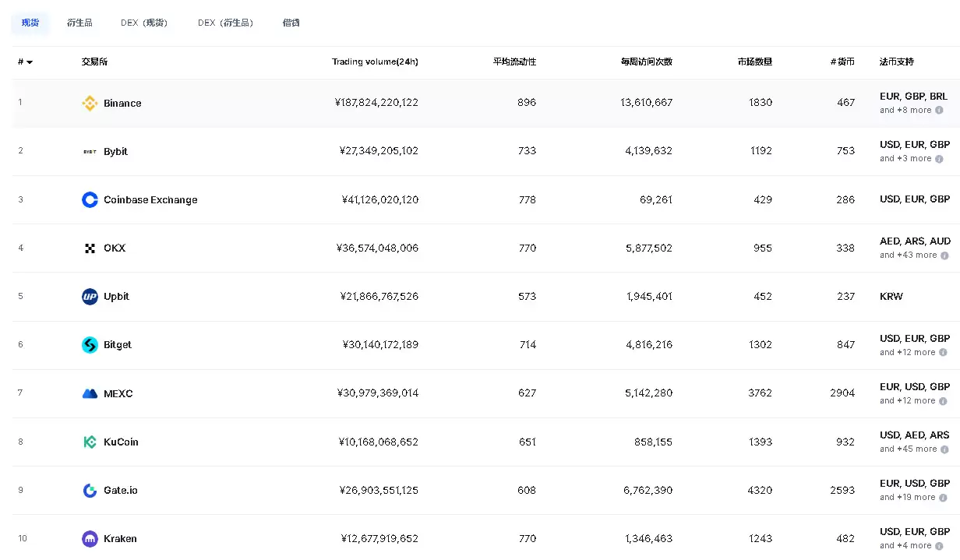Viewport: 960px width, 560px height.
Task: Click the Upbit logo icon
Action: [89, 296]
